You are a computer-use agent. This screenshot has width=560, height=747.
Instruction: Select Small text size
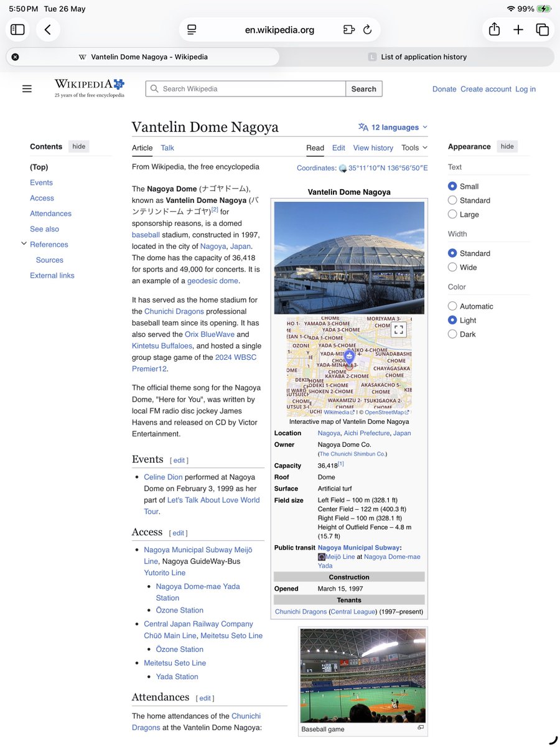pyautogui.click(x=452, y=186)
